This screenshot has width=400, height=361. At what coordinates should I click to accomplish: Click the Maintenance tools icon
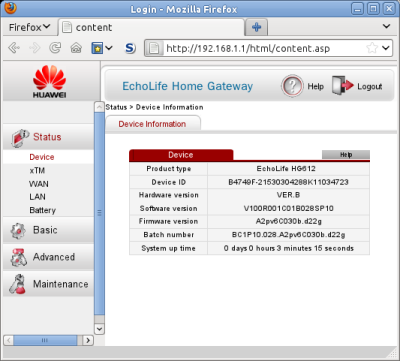click(x=18, y=284)
